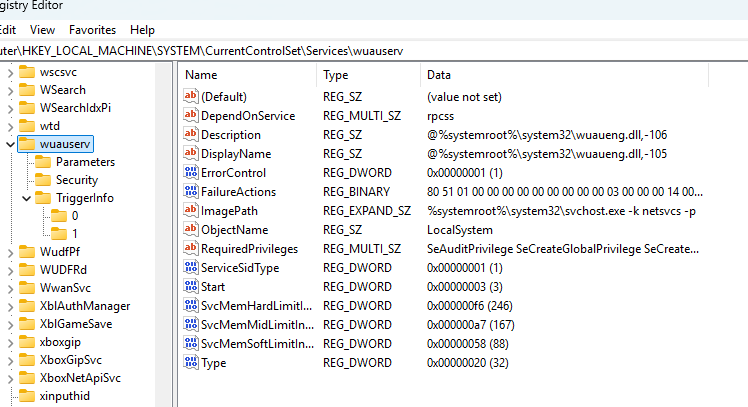Viewport: 748px width, 407px height.
Task: Click the FailureActions binary value icon
Action: click(x=191, y=192)
